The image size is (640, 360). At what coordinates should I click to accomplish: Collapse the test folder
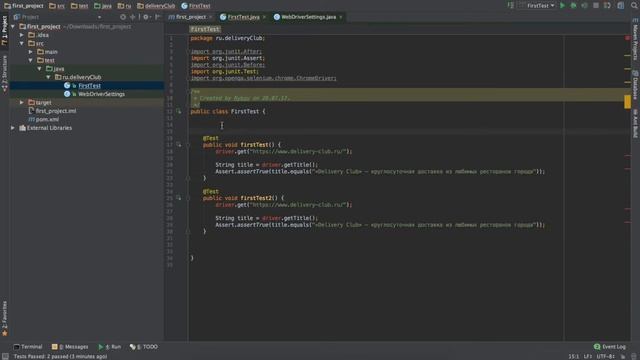tap(31, 60)
